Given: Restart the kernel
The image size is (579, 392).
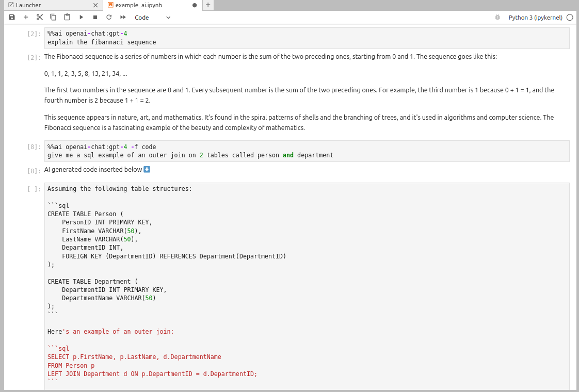Looking at the screenshot, I should coord(109,18).
